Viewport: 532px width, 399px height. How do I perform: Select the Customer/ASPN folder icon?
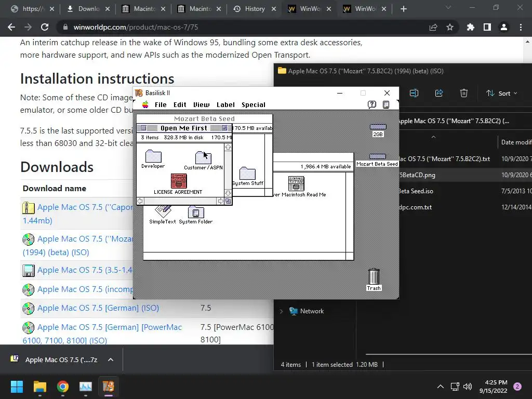203,158
